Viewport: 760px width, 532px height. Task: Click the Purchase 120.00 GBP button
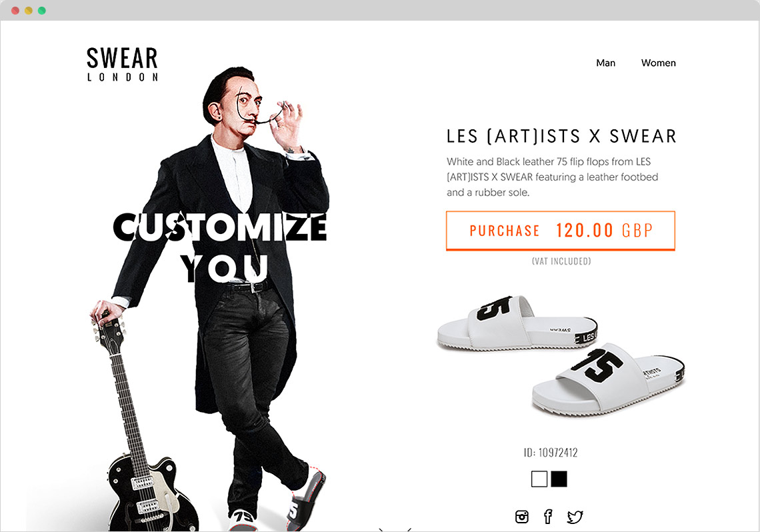[560, 231]
